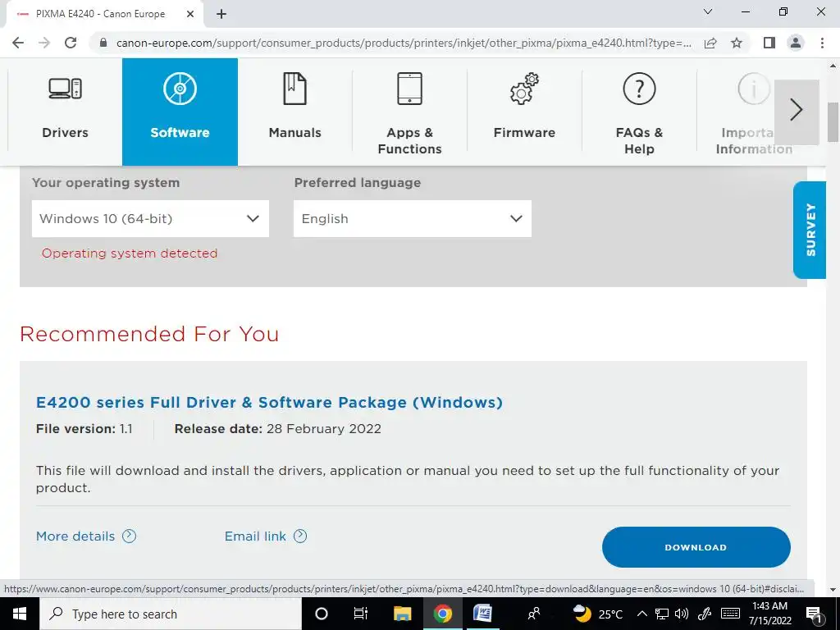840x630 pixels.
Task: Open Task View on taskbar
Action: click(361, 614)
